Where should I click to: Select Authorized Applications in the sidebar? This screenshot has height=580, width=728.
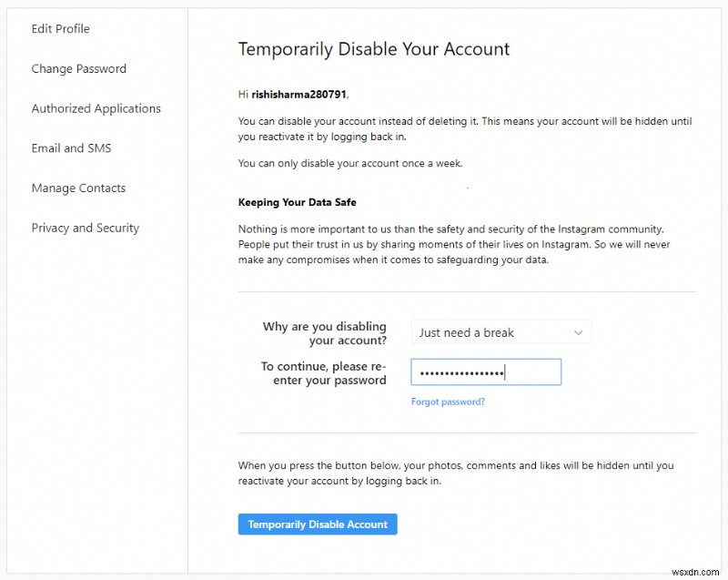pyautogui.click(x=96, y=108)
